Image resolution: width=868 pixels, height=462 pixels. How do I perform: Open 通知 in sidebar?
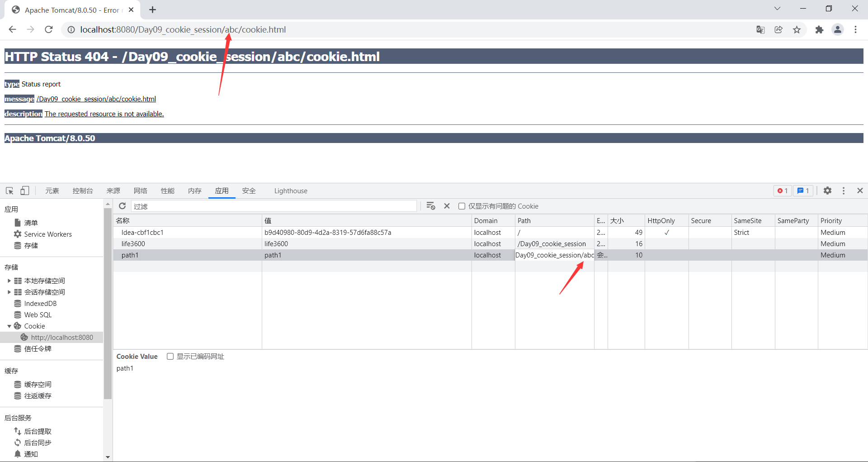31,454
